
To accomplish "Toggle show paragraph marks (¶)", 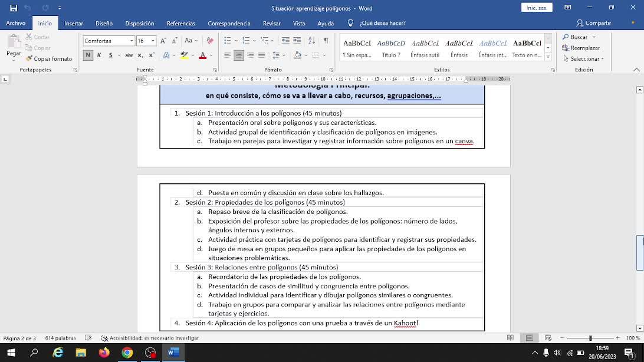I will (x=326, y=40).
